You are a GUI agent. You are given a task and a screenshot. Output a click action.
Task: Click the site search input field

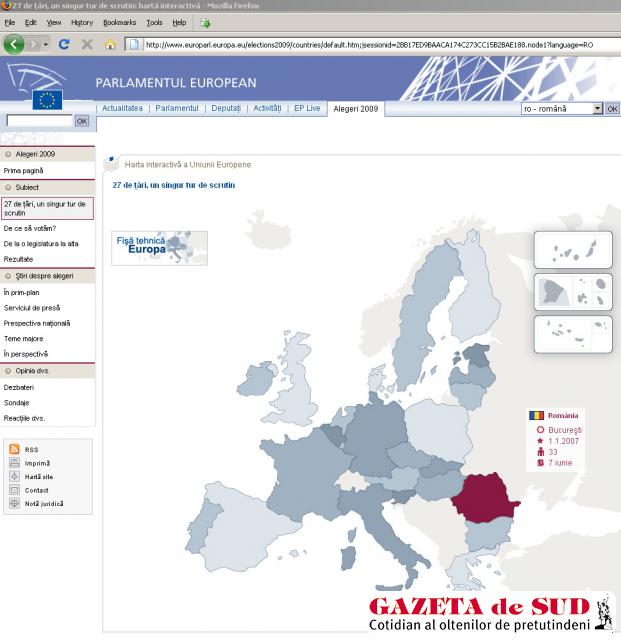[x=40, y=121]
